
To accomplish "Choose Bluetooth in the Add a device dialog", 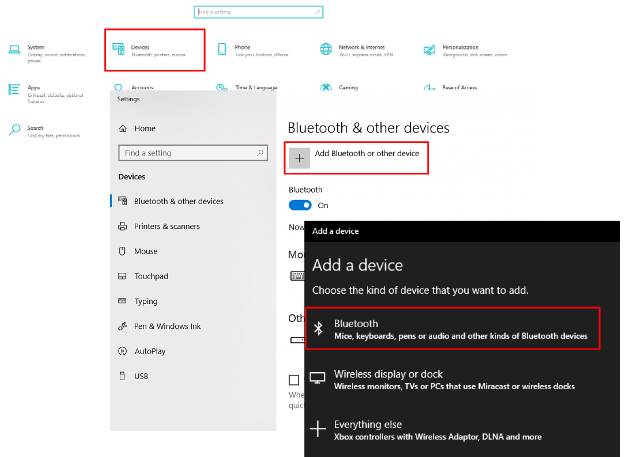I will point(452,329).
